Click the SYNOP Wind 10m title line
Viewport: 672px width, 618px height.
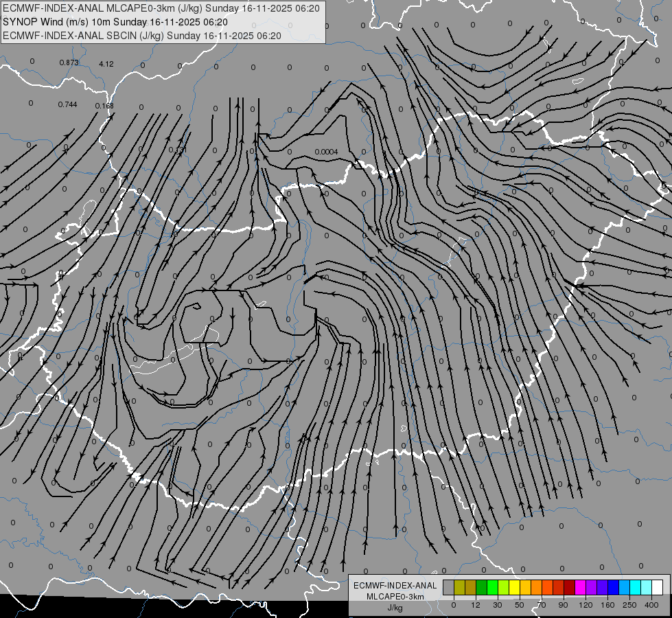115,22
